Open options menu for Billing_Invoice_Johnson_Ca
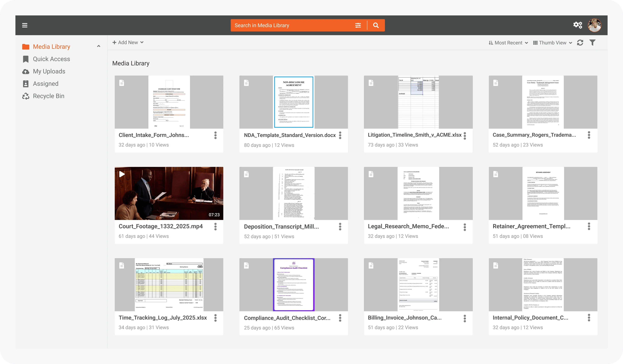Viewport: 623px width, 364px height. tap(465, 318)
